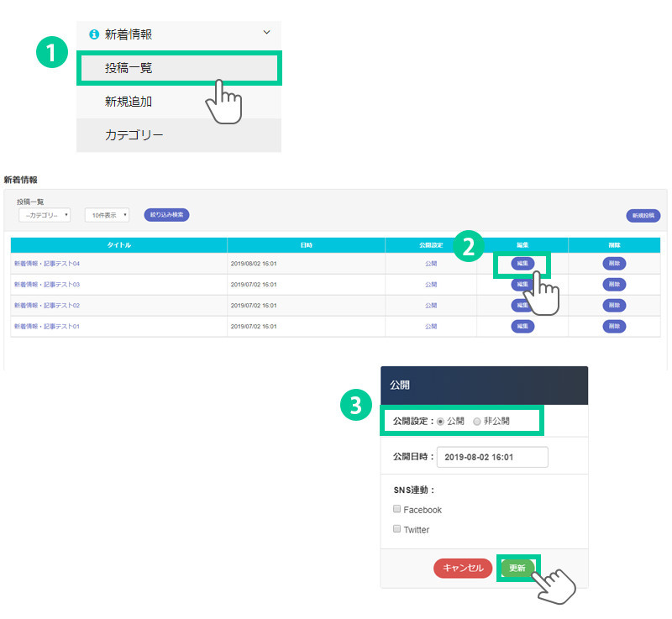Enable the Facebook SNS checkbox
This screenshot has width=672, height=619.
pyautogui.click(x=397, y=509)
